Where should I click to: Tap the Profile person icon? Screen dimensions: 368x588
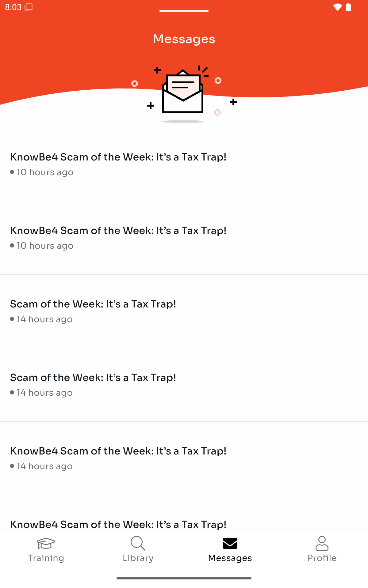click(322, 543)
